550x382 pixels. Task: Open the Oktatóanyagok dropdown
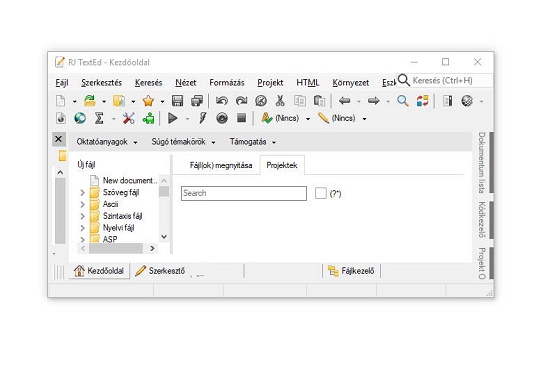tap(107, 142)
